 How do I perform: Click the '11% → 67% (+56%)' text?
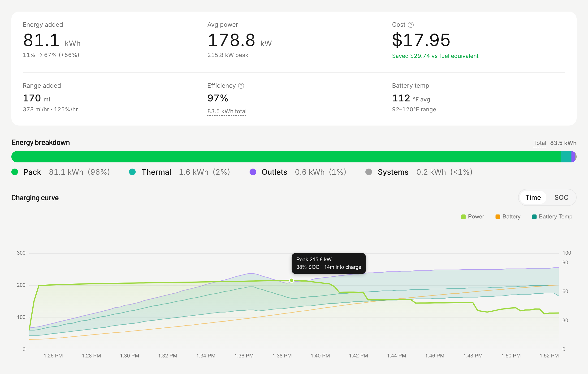(51, 55)
